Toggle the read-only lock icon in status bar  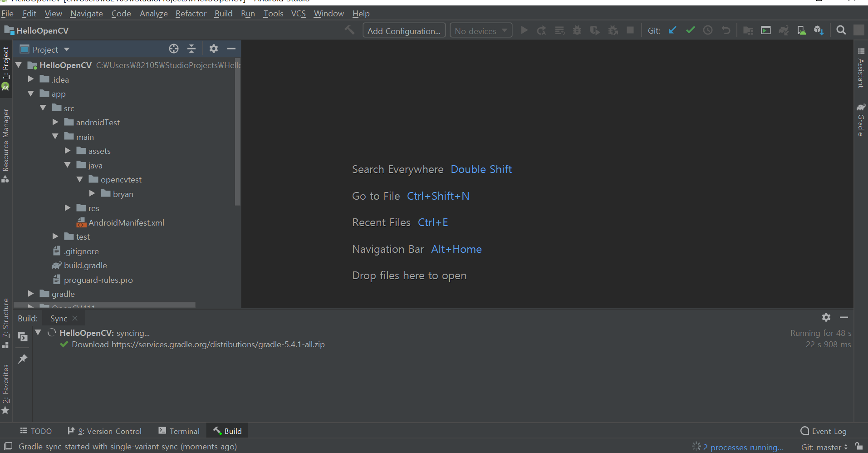coord(858,446)
